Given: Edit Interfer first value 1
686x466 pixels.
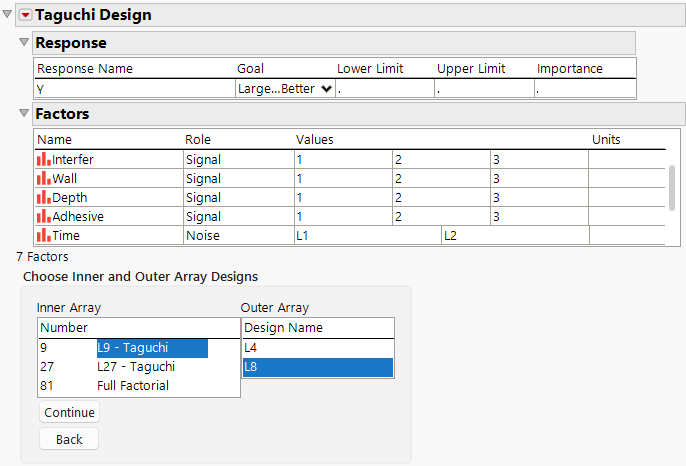Looking at the screenshot, I should (343, 159).
